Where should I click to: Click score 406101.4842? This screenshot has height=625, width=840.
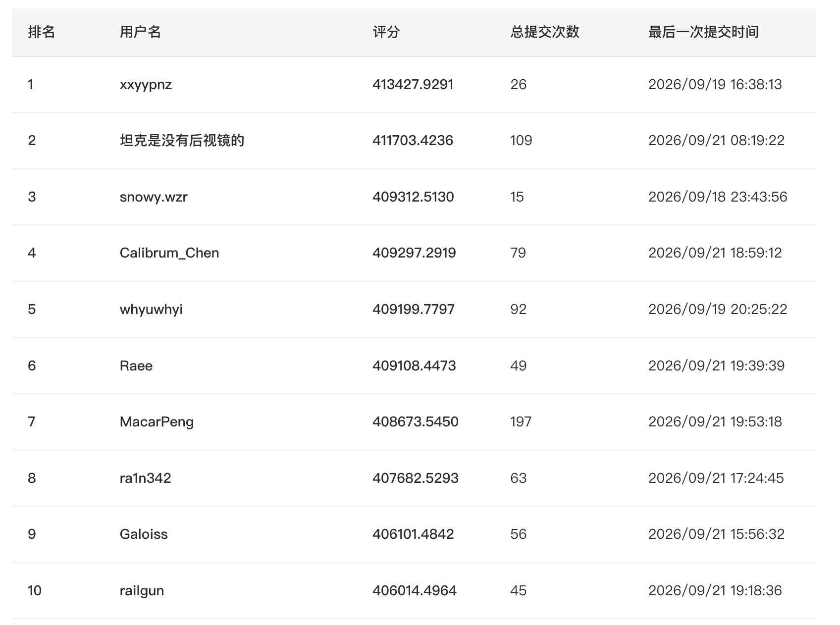[413, 534]
